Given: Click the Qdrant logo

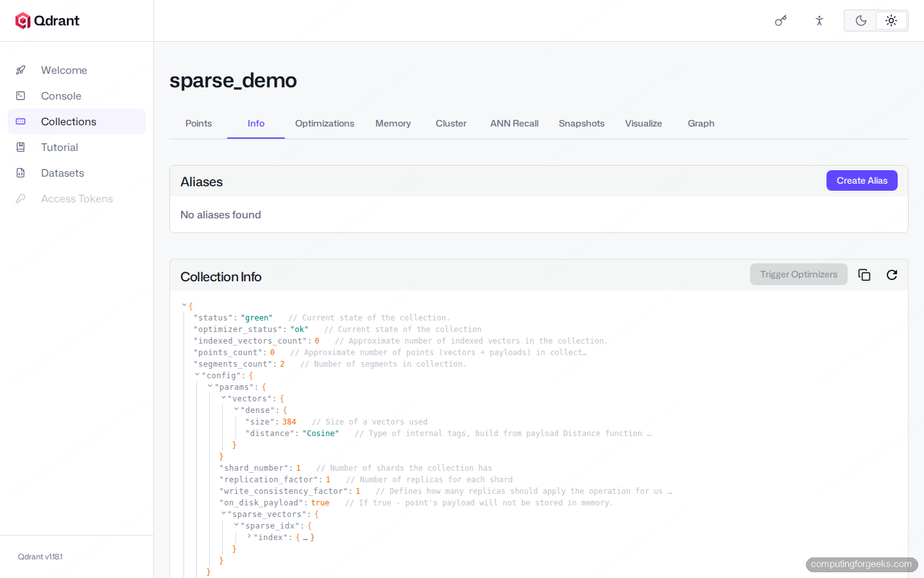Looking at the screenshot, I should click(47, 21).
